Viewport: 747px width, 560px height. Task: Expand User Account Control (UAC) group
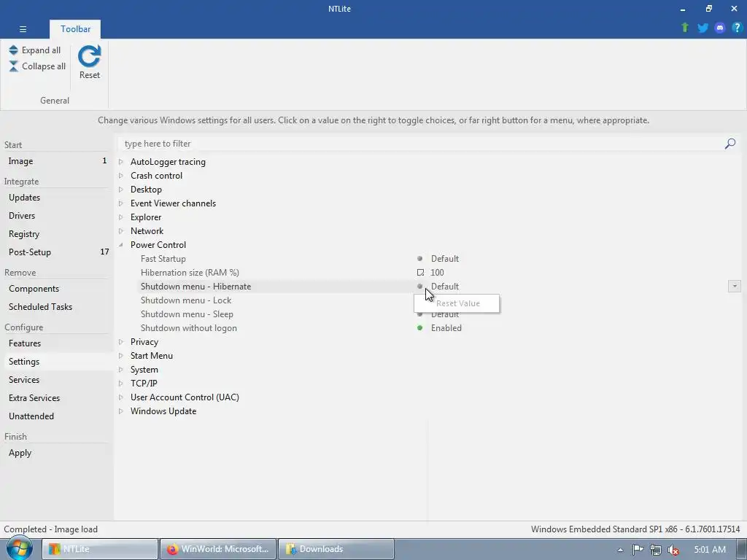(121, 397)
